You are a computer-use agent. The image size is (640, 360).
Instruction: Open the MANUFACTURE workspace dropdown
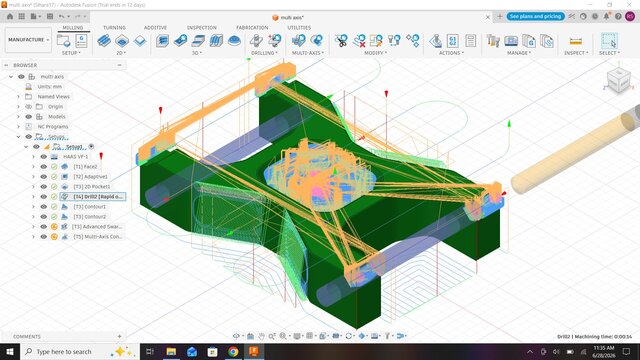coord(28,40)
